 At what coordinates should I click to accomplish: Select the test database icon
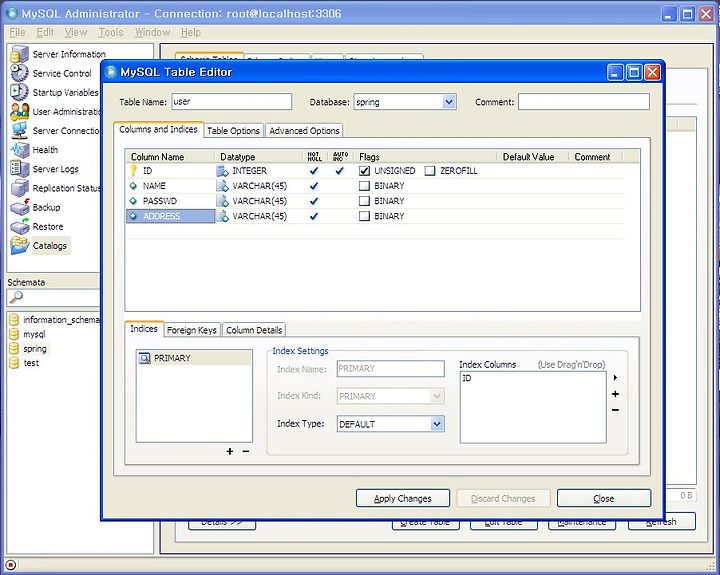(x=14, y=363)
